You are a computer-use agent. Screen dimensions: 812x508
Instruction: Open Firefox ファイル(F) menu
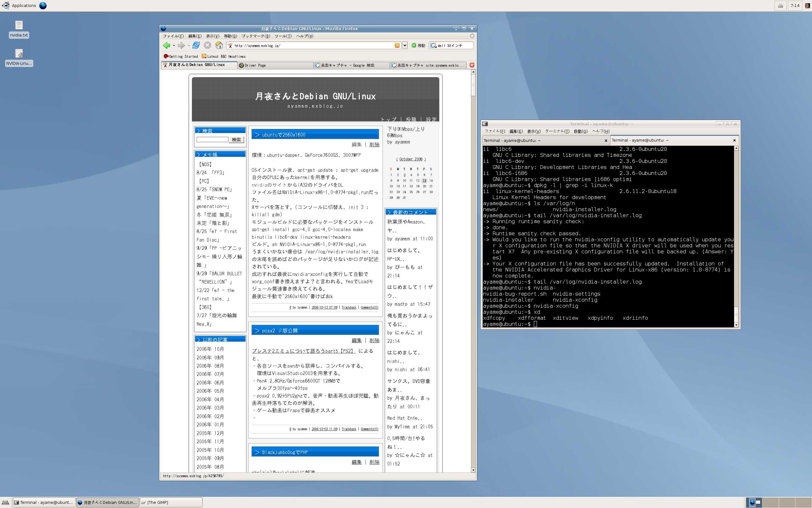click(174, 36)
